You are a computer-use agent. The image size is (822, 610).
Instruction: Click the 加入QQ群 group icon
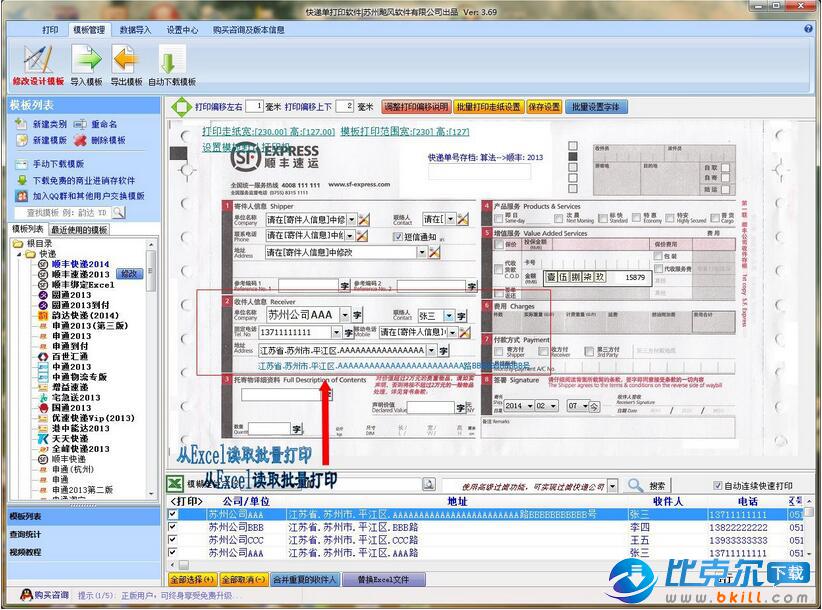[x=21, y=196]
